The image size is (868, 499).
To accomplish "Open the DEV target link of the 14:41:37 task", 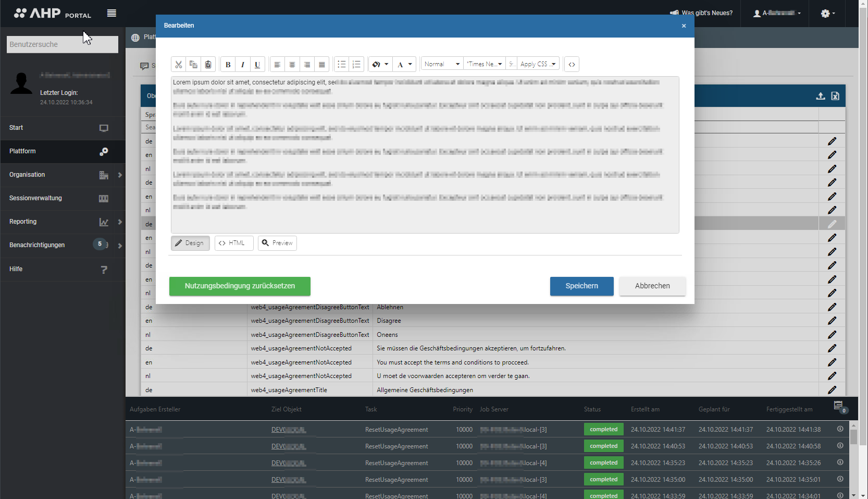I will point(289,430).
